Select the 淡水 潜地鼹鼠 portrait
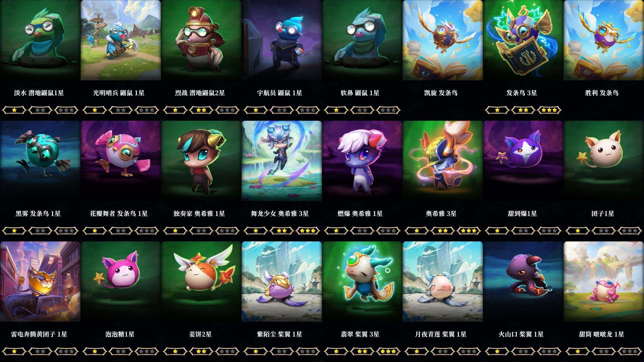Viewport: 644px width, 362px height. click(40, 40)
